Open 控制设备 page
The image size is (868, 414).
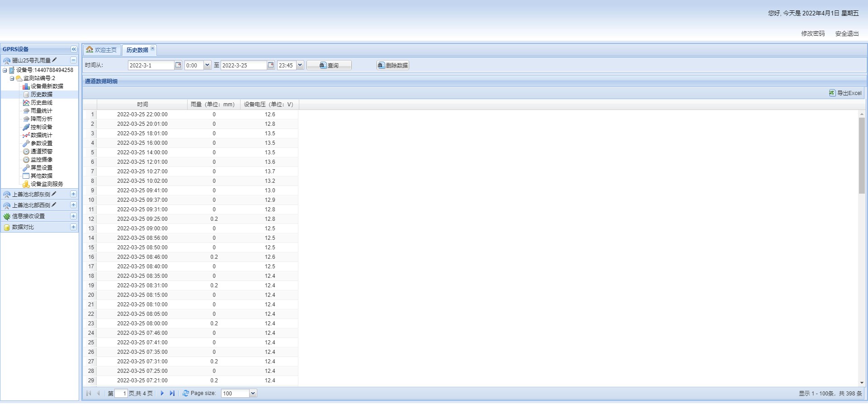pos(42,127)
